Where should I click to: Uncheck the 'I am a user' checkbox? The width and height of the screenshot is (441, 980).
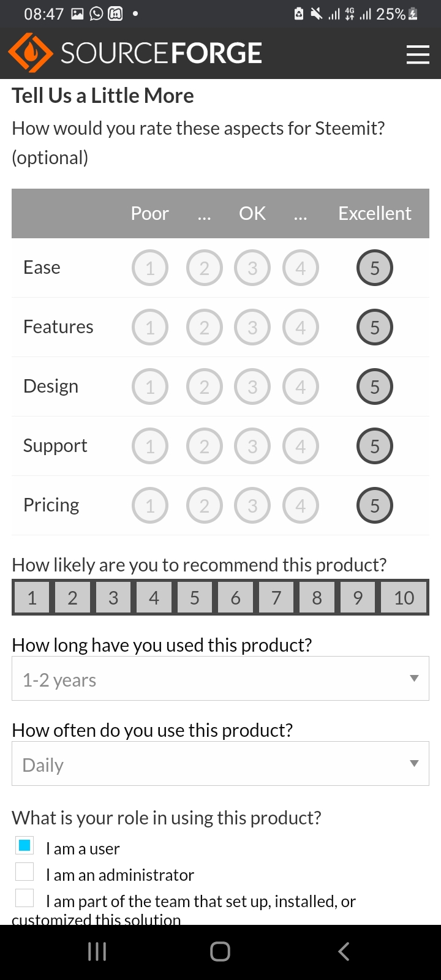pos(24,846)
